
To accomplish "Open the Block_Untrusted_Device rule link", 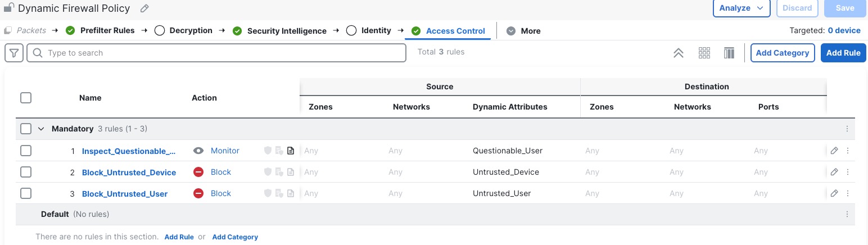I will pyautogui.click(x=129, y=173).
